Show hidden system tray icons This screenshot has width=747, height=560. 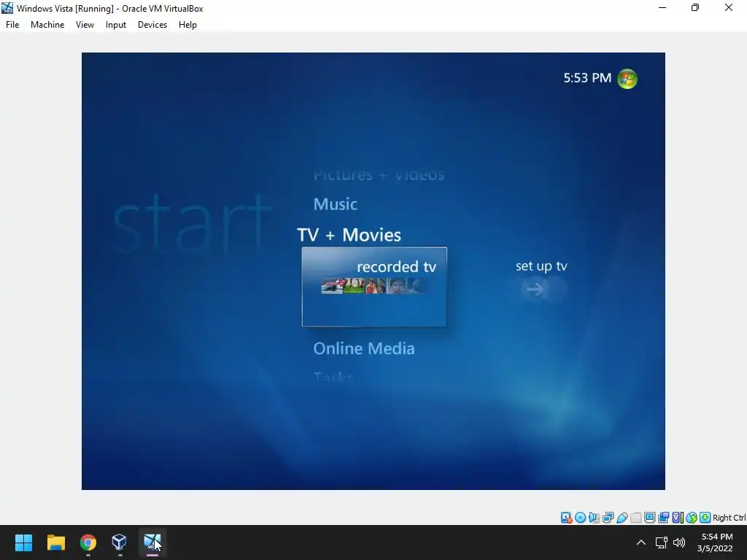[641, 542]
